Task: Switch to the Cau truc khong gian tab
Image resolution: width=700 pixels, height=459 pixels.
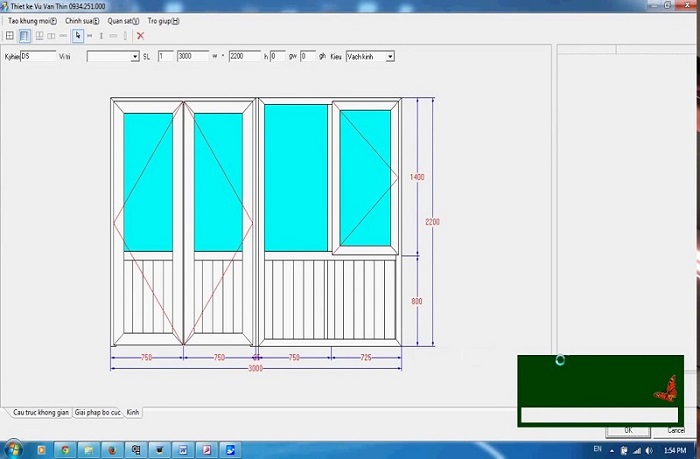Action: point(41,412)
